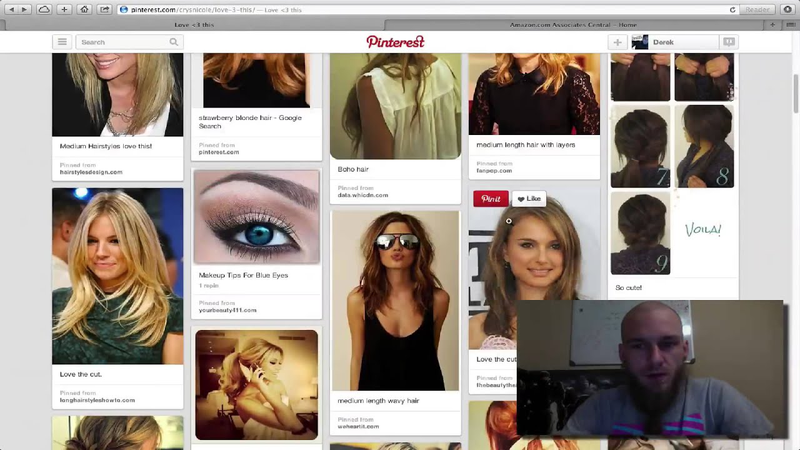Open the hairstylesdesign.com source link

tap(91, 172)
